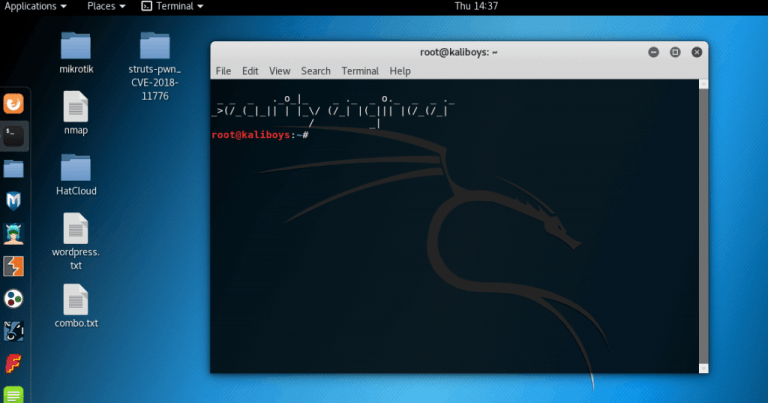This screenshot has height=403, width=768.
Task: Open the Terminal app menu in the top bar
Action: (172, 6)
